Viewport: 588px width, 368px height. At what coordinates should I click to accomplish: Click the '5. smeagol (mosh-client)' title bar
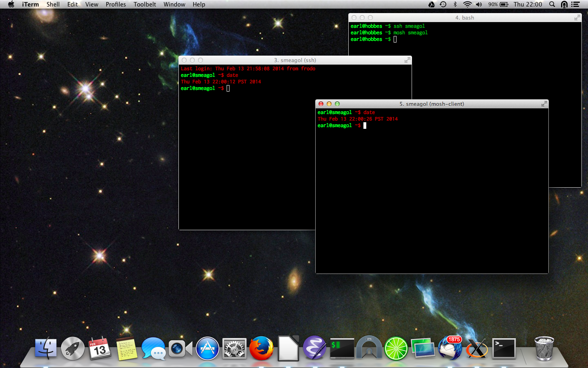tap(432, 104)
